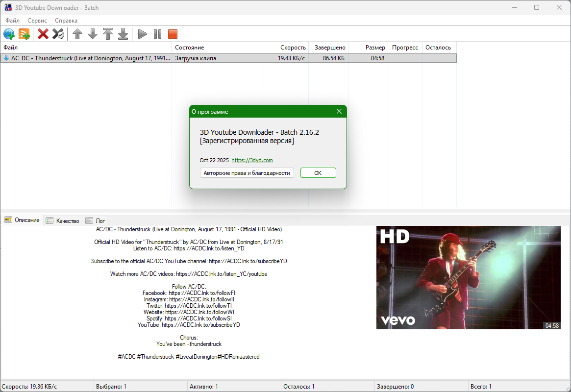Click the app icon in title bar
The image size is (571, 392).
click(x=8, y=8)
